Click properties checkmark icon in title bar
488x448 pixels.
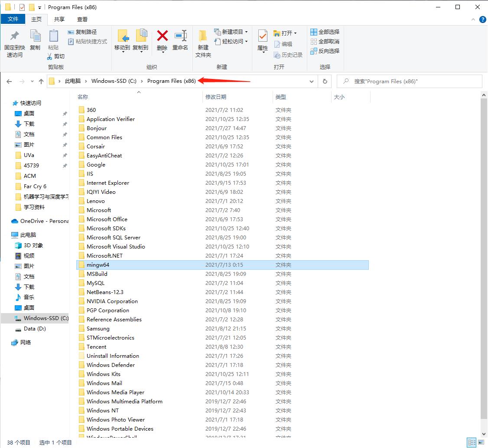[x=22, y=7]
